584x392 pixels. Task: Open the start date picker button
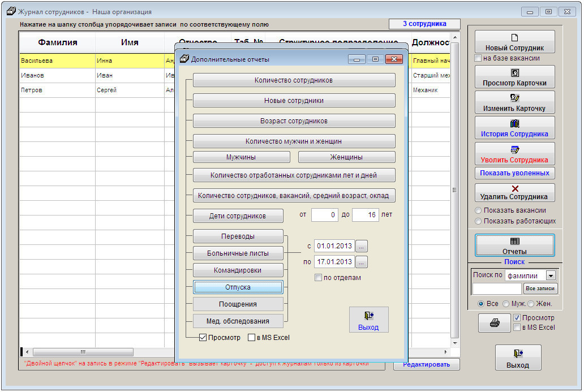point(362,246)
